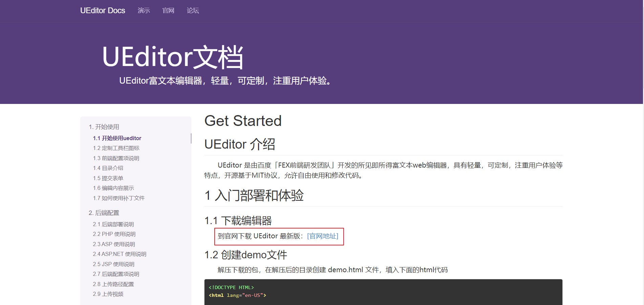
Task: Navigate to 2.4 ASP.NET 使用说明
Action: coord(120,254)
